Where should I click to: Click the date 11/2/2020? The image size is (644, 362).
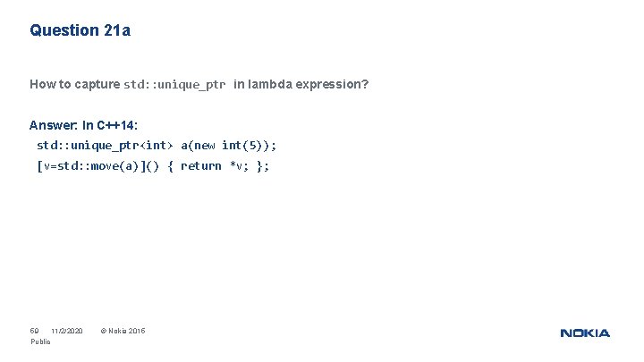(x=67, y=332)
